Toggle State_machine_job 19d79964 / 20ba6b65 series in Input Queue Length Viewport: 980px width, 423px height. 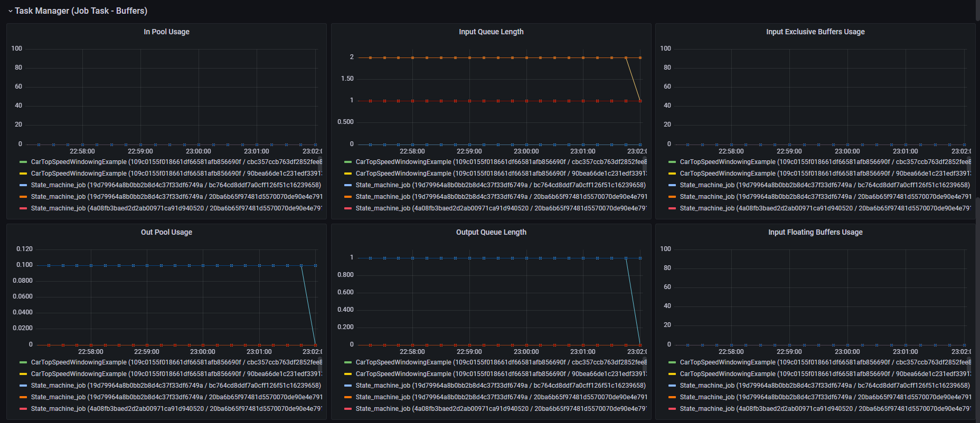[501, 197]
